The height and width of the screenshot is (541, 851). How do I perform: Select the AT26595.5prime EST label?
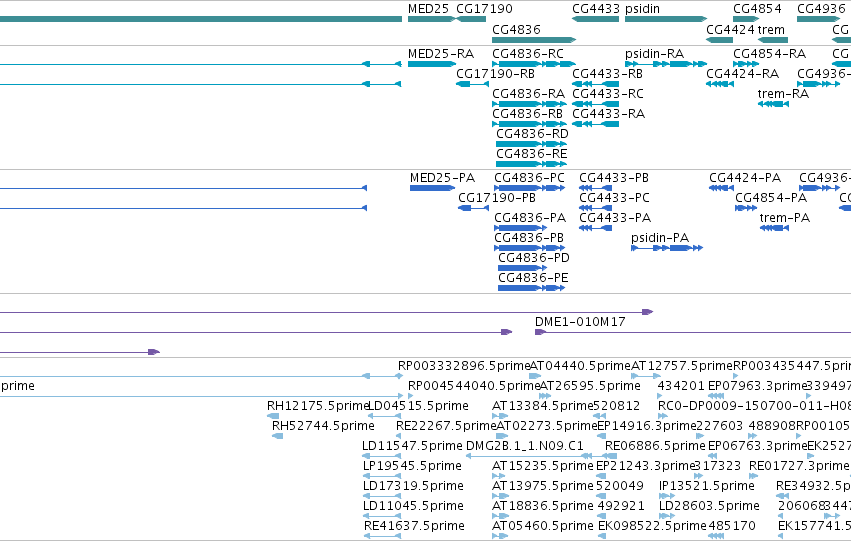590,386
